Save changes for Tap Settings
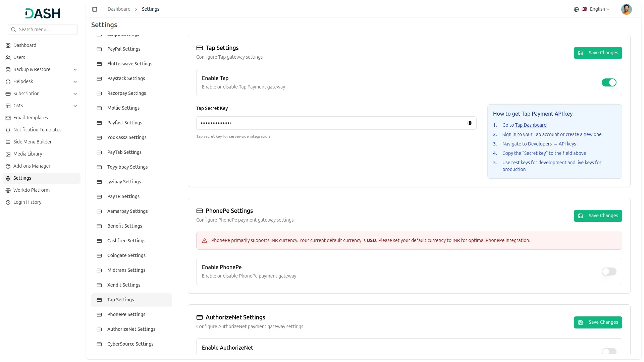Screen dimensions: 644x362 (x=598, y=53)
